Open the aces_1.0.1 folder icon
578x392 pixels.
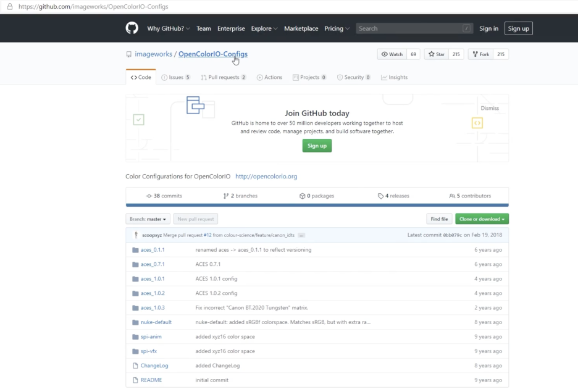click(x=135, y=279)
